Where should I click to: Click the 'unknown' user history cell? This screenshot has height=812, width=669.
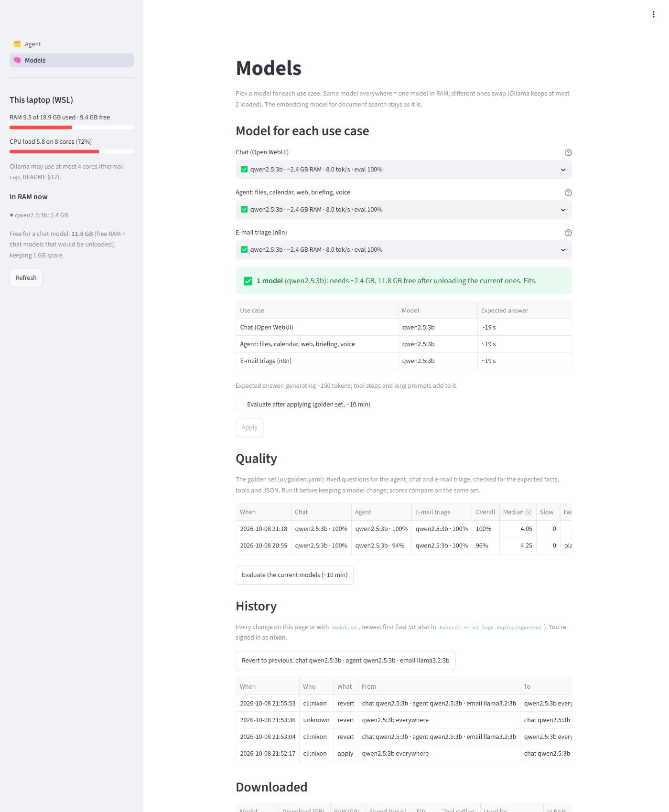tap(316, 720)
